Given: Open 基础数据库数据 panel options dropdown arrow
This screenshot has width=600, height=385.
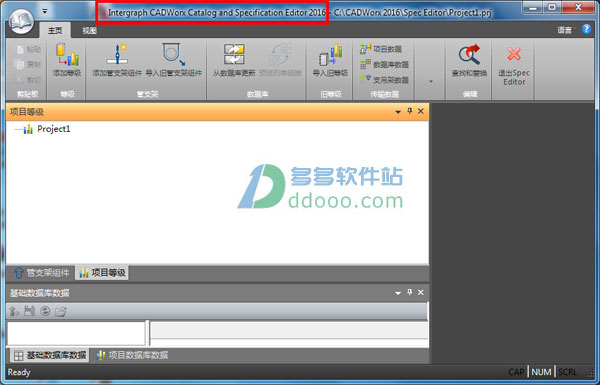Looking at the screenshot, I should 398,293.
